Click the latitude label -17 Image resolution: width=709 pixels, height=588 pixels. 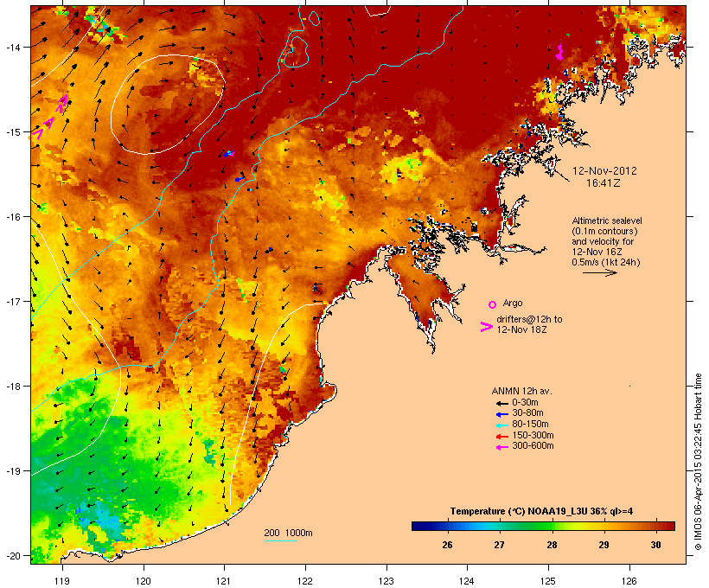coord(12,301)
